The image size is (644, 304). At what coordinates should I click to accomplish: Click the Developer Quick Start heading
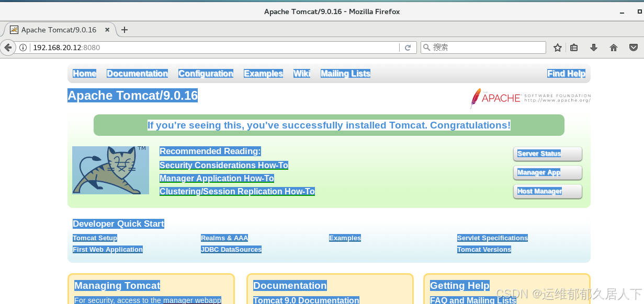tap(118, 224)
